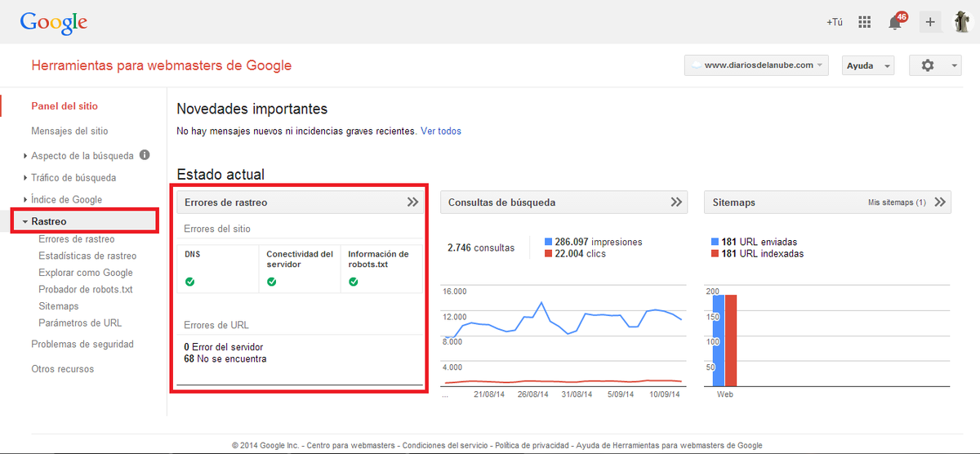Click the notifications bell icon
980x454 pixels.
pos(895,23)
